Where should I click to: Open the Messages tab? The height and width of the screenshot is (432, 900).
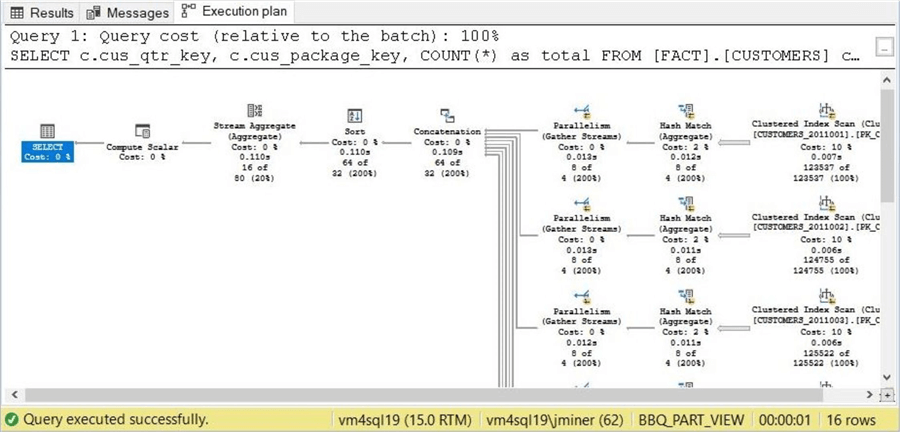(127, 12)
